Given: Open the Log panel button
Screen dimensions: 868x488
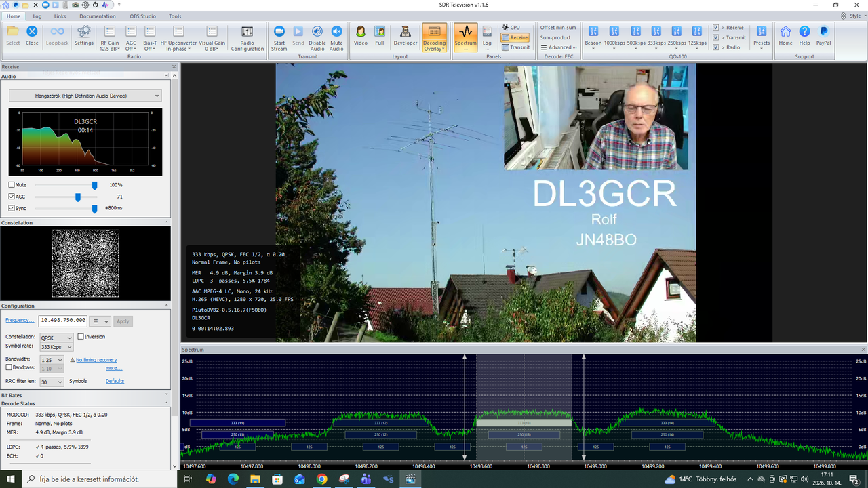Looking at the screenshot, I should coord(487,36).
